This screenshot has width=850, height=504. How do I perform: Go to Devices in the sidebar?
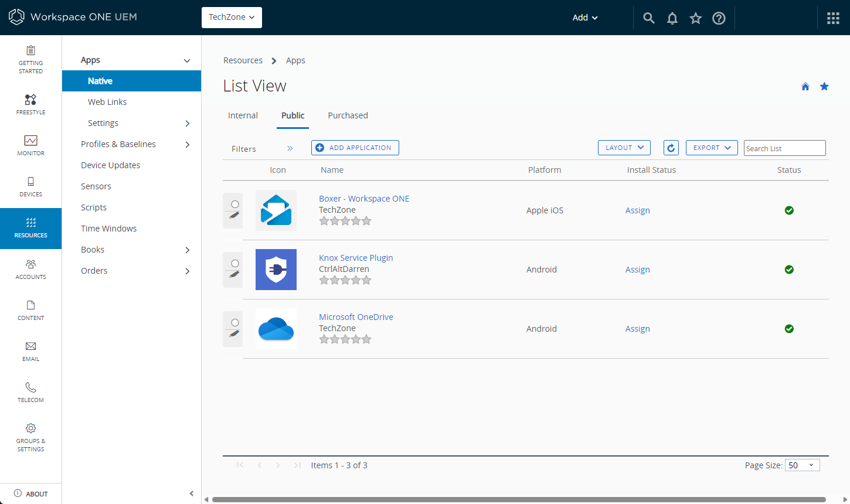(30, 187)
